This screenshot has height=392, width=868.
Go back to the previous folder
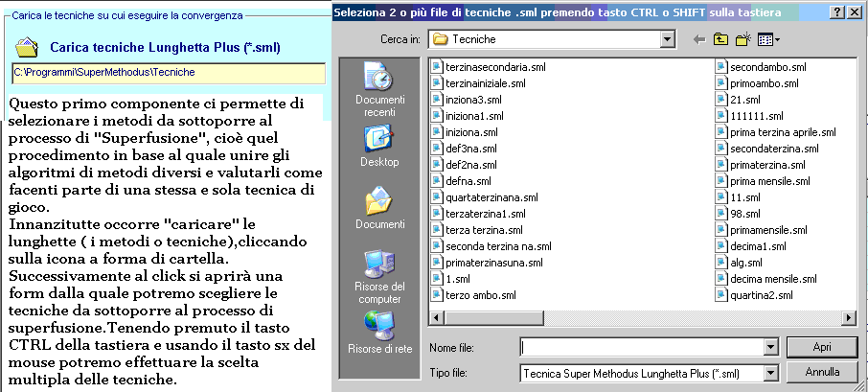click(699, 39)
